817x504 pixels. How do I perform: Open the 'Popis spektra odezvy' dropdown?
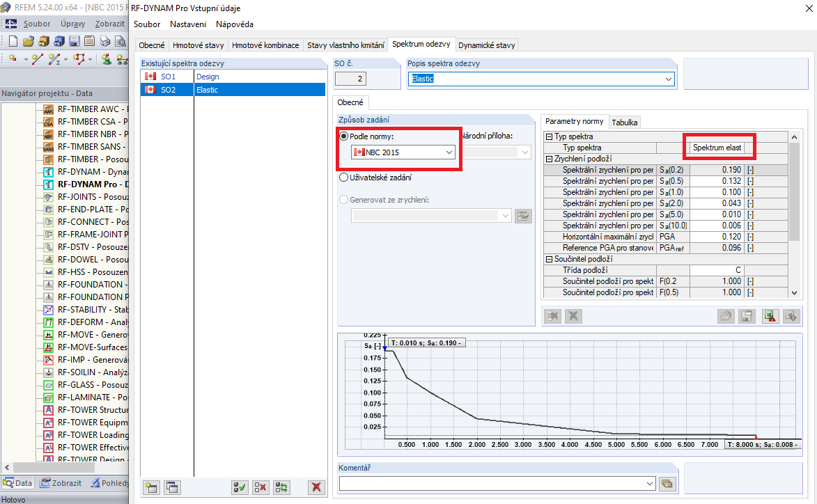(x=668, y=79)
